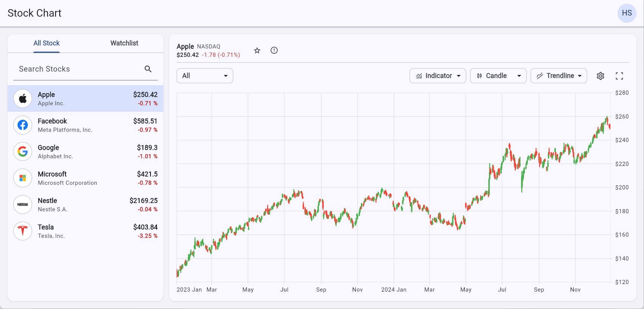Click the Microsoft logo icon
Viewport: 644px width, 309px height.
23,178
